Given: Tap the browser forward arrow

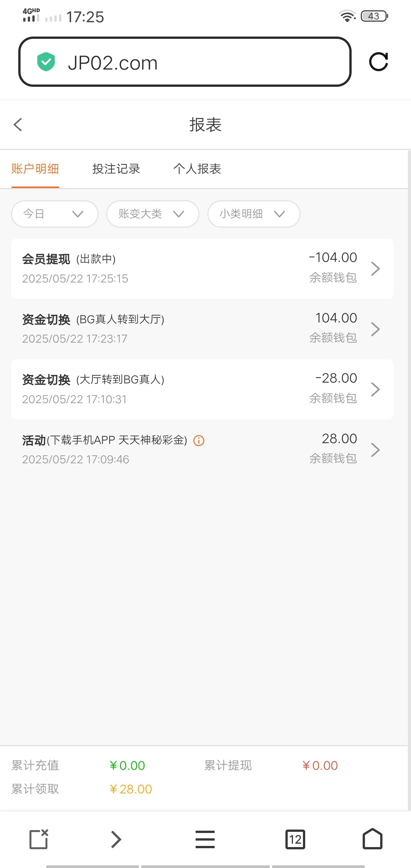Looking at the screenshot, I should click(x=116, y=839).
